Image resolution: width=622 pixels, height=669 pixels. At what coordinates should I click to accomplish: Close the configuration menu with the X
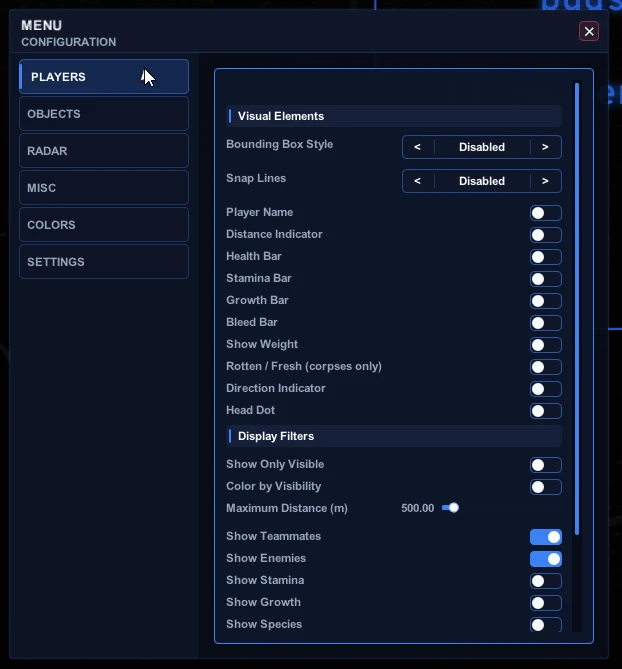pos(589,31)
